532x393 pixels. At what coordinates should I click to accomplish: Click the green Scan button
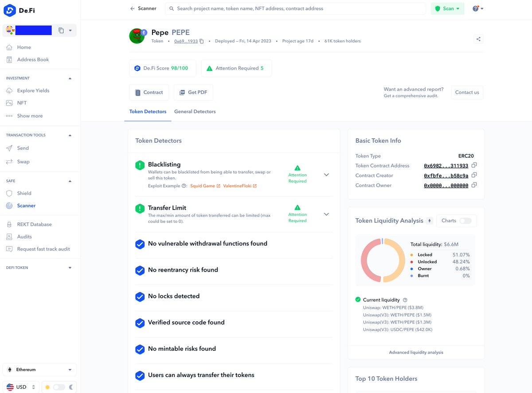447,8
